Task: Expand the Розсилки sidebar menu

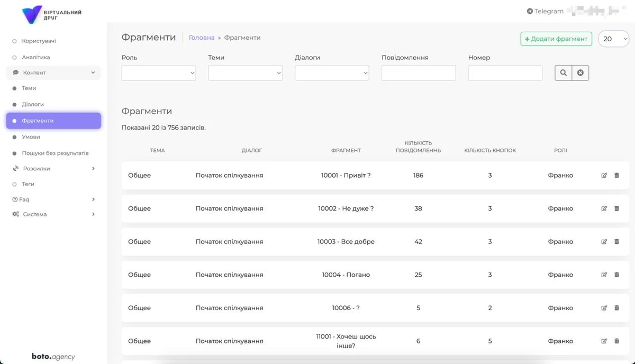Action: coord(53,169)
